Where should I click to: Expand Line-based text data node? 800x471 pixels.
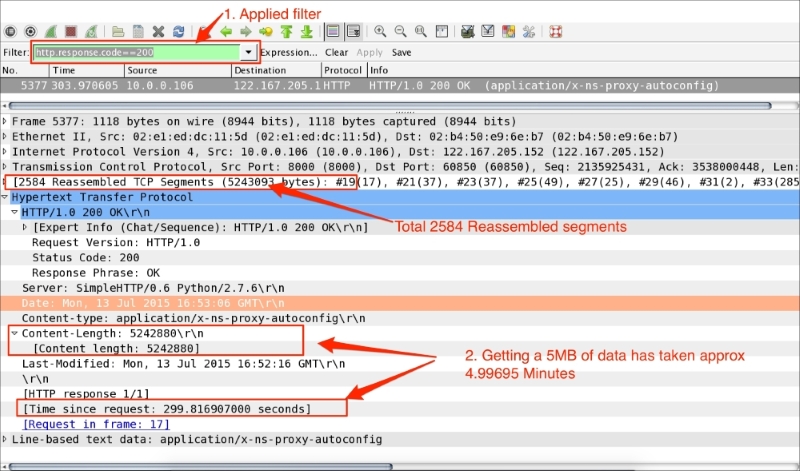tap(5, 439)
